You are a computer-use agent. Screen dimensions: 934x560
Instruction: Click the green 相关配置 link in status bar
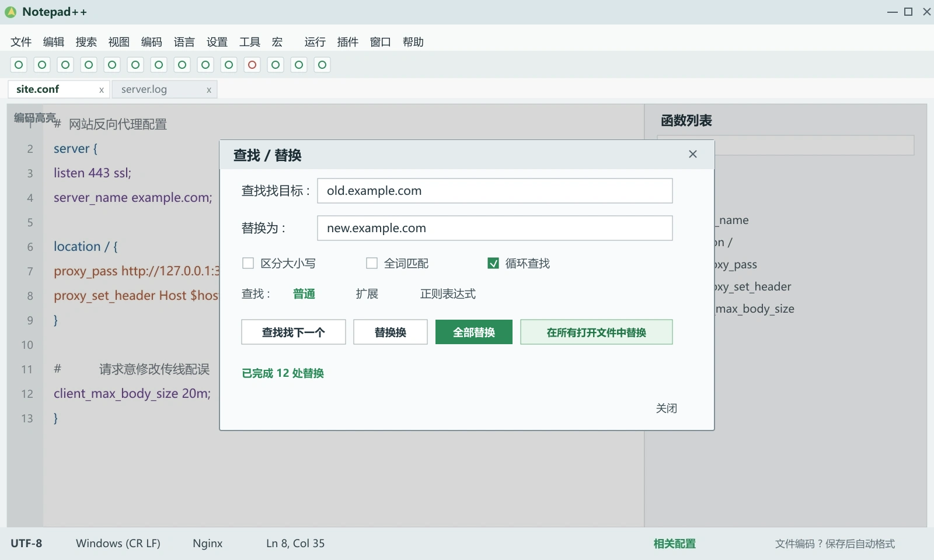pos(675,544)
